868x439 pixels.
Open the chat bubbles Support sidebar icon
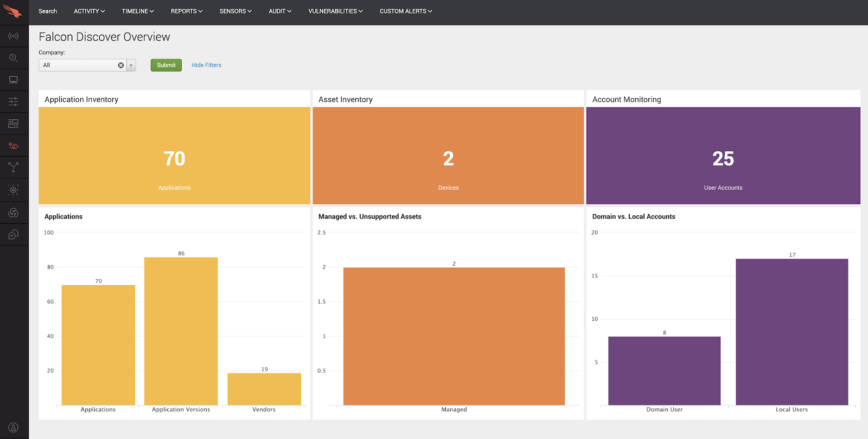point(14,234)
